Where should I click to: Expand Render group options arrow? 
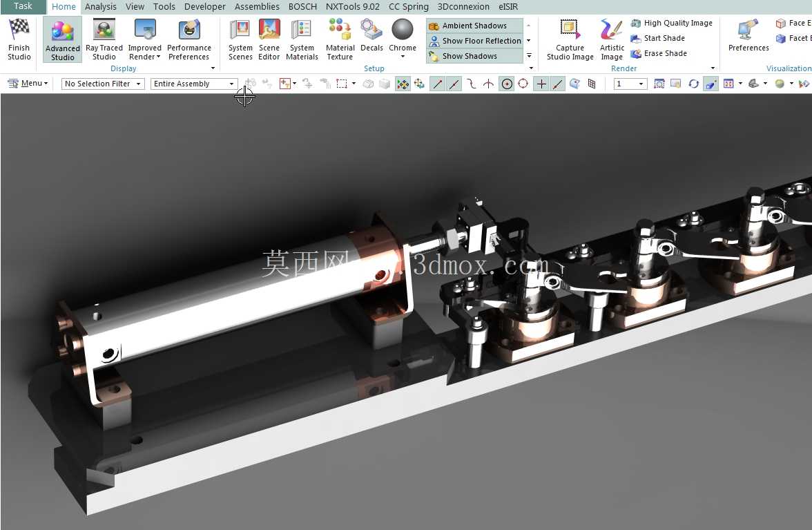click(x=713, y=68)
